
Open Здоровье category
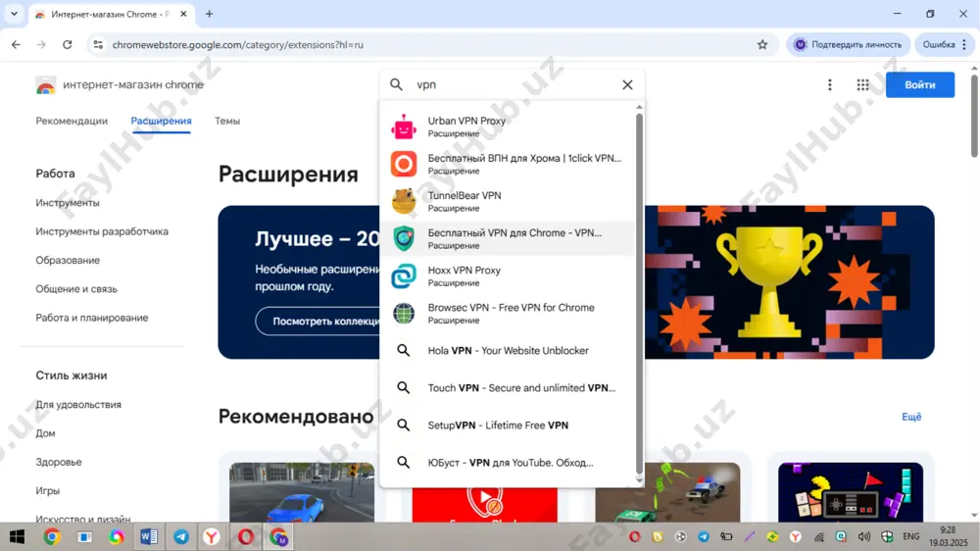59,462
